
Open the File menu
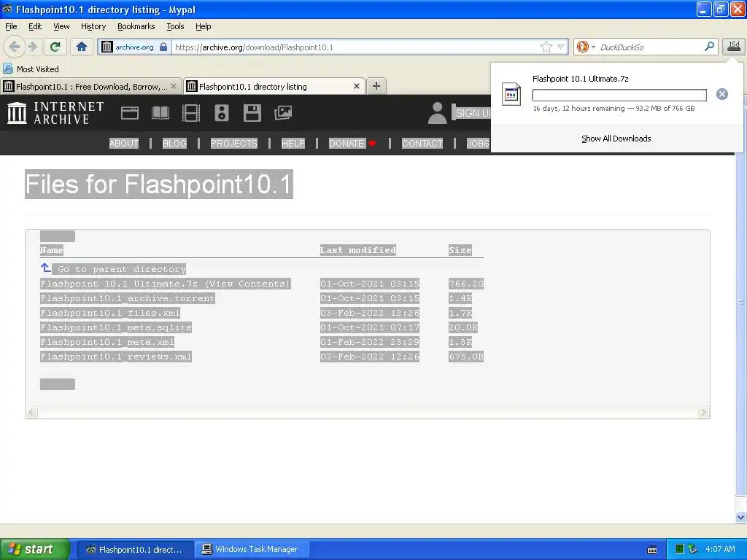pos(11,26)
